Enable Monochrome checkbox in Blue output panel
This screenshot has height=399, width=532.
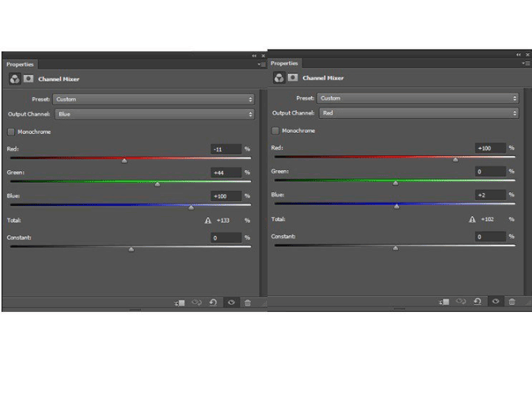tap(11, 132)
